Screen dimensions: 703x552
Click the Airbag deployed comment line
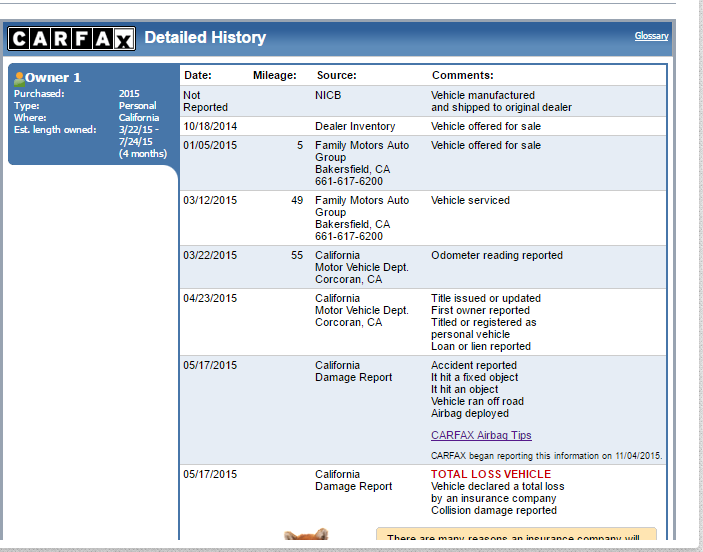click(x=470, y=413)
